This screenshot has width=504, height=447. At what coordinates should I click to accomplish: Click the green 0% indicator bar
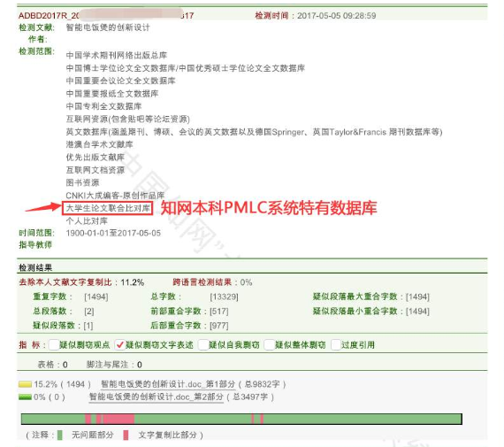pyautogui.click(x=25, y=397)
